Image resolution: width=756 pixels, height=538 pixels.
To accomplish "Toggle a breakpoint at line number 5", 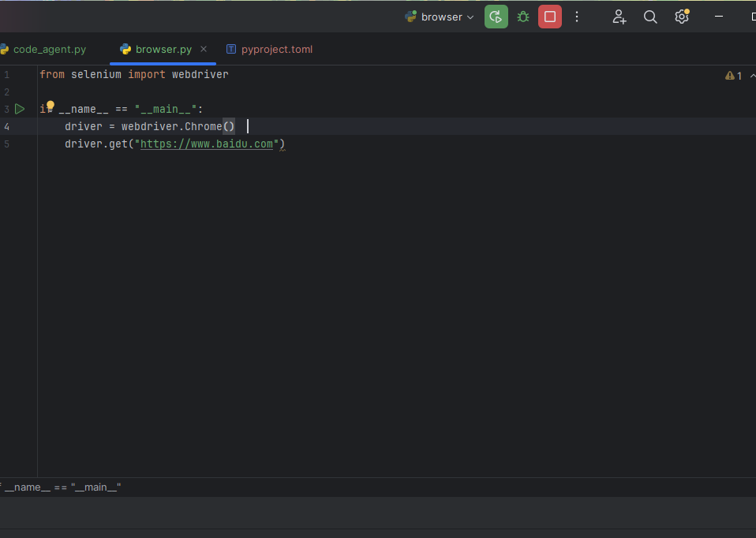I will [x=7, y=144].
